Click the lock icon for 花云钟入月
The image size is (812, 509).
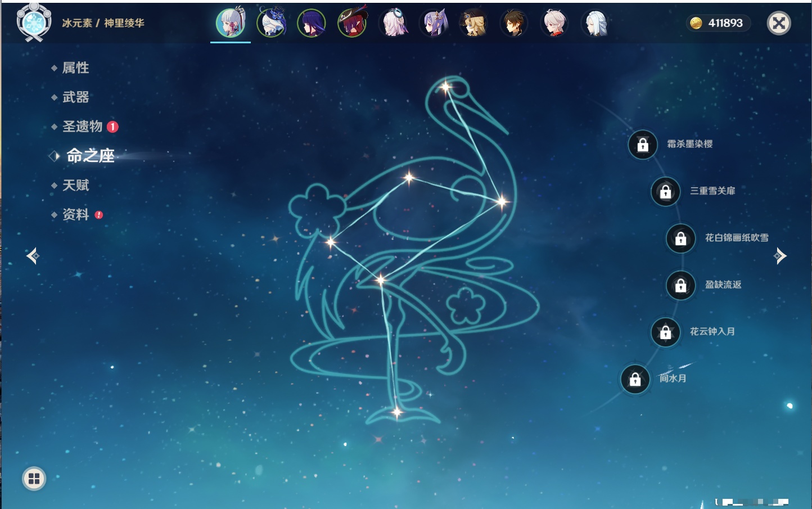(x=665, y=332)
